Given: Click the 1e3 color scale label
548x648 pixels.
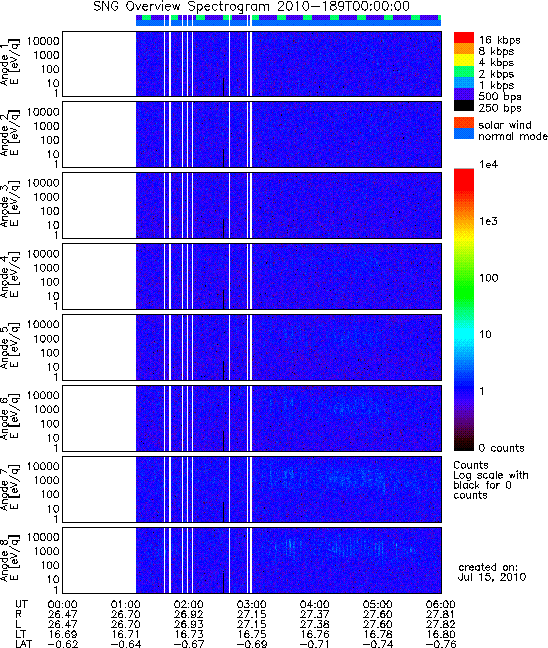Looking at the screenshot, I should pos(488,221).
